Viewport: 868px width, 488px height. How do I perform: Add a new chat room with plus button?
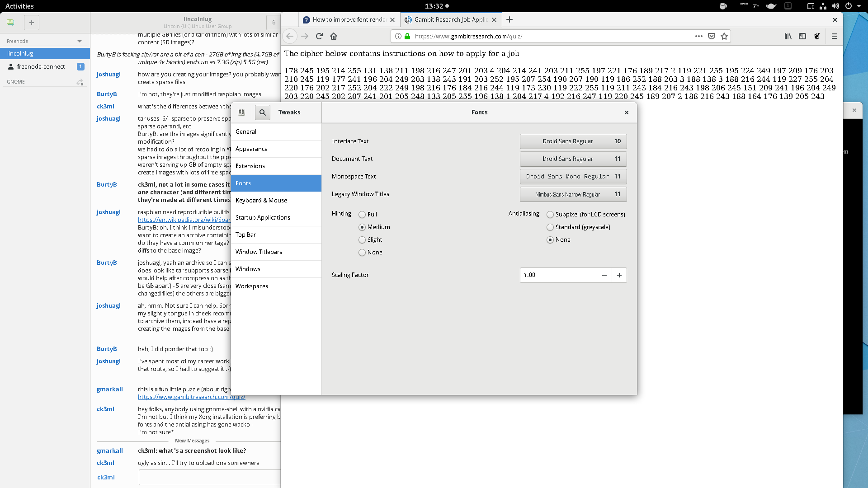(x=32, y=23)
